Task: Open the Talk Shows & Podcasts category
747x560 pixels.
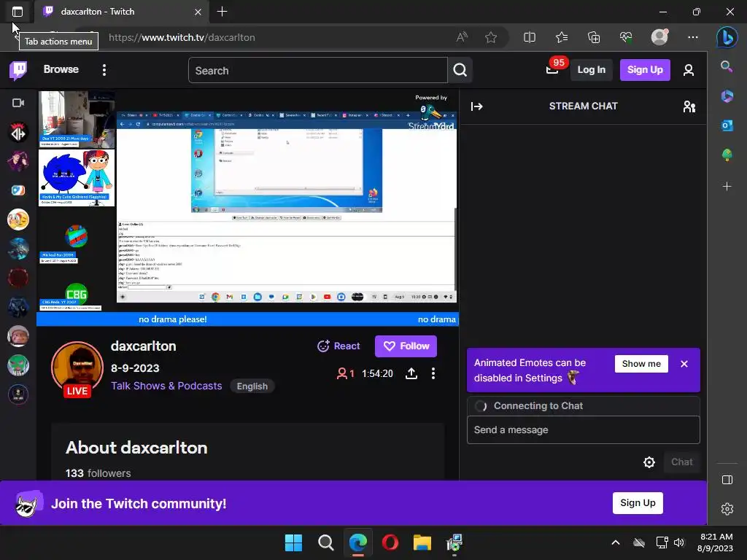Action: (166, 386)
